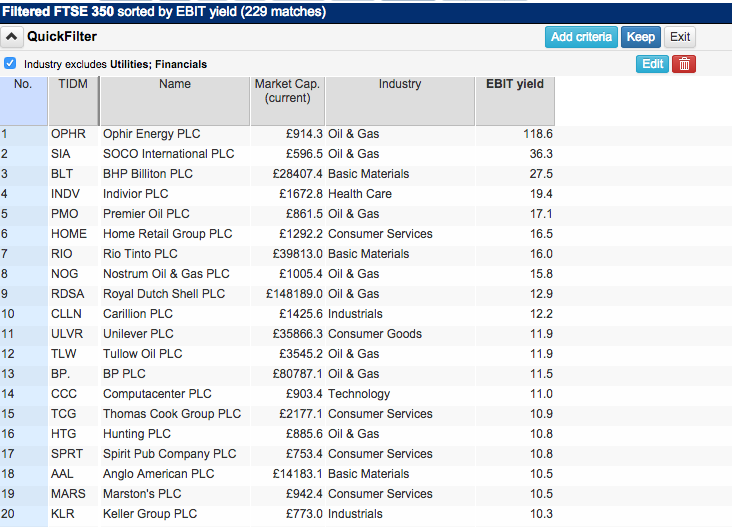Click the £39813.0 market cap value
The image size is (732, 527).
click(298, 254)
